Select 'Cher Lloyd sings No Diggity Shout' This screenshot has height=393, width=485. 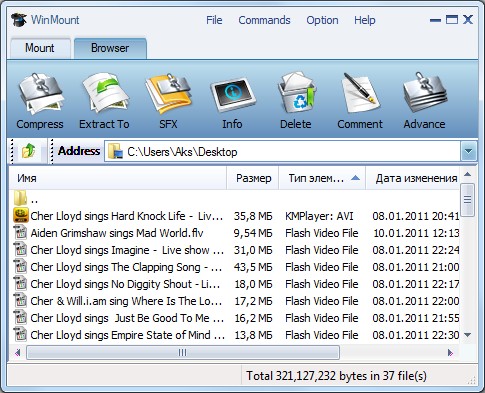pyautogui.click(x=125, y=284)
